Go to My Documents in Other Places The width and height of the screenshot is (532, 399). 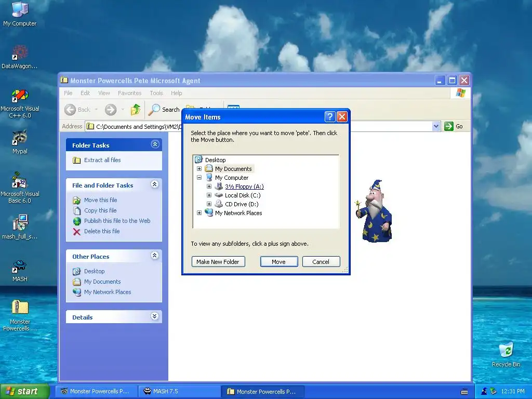tap(102, 282)
